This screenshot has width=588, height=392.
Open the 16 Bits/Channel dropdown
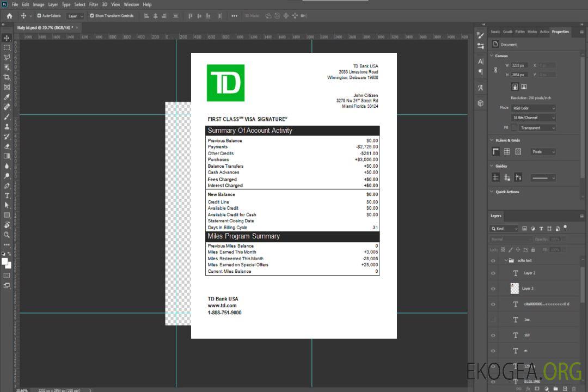[533, 118]
